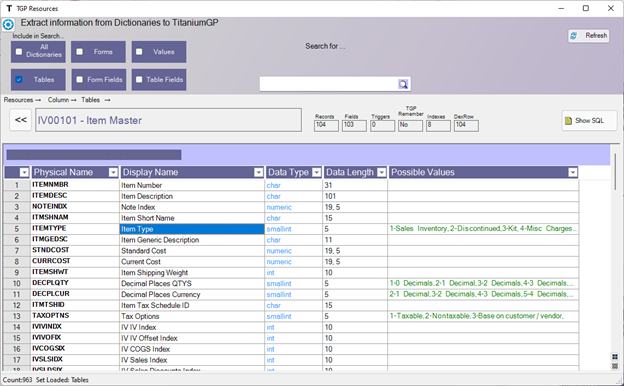Click the Triggers count box

click(x=382, y=125)
